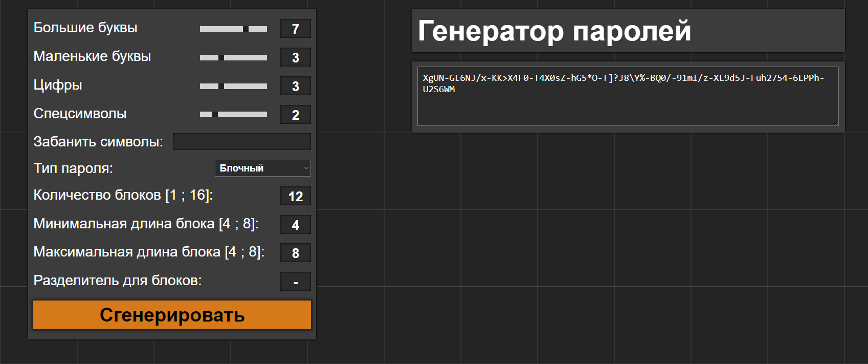Click the Минимальная длина блока label
Screen dimensions: 868x364
click(x=146, y=224)
